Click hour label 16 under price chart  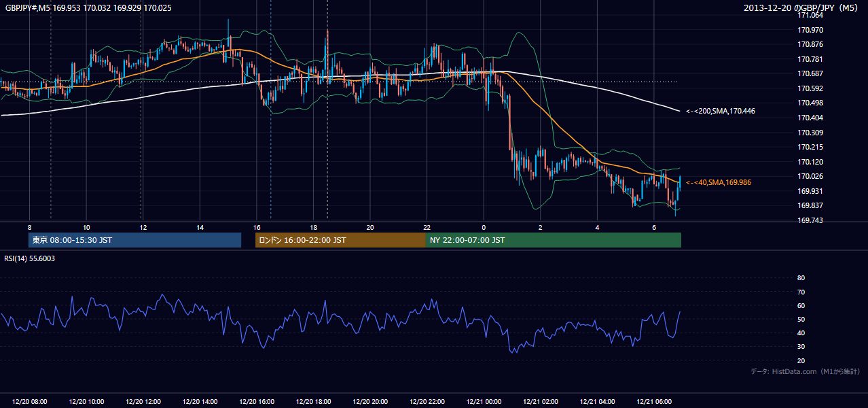(256, 227)
